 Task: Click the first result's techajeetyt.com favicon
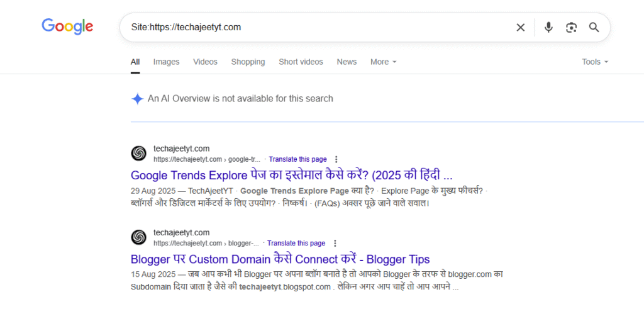[138, 154]
